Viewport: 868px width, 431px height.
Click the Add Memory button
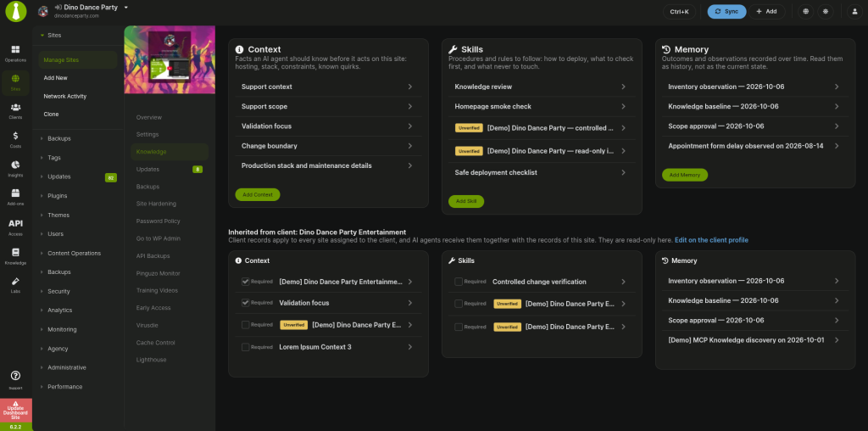pos(685,175)
